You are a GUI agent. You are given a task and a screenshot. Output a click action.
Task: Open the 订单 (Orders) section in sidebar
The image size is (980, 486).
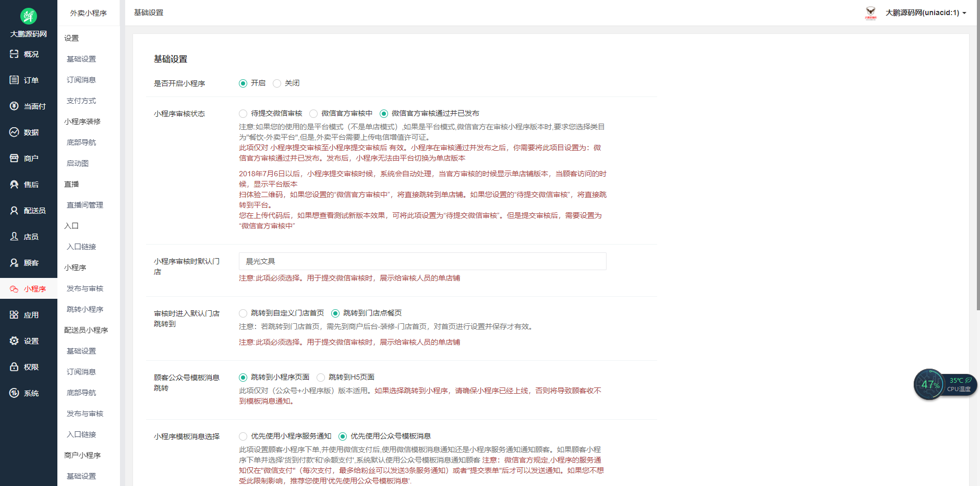point(29,80)
